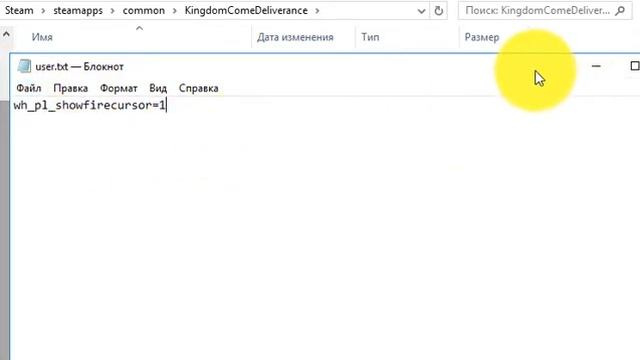Open the Справка menu in Notepad

199,88
